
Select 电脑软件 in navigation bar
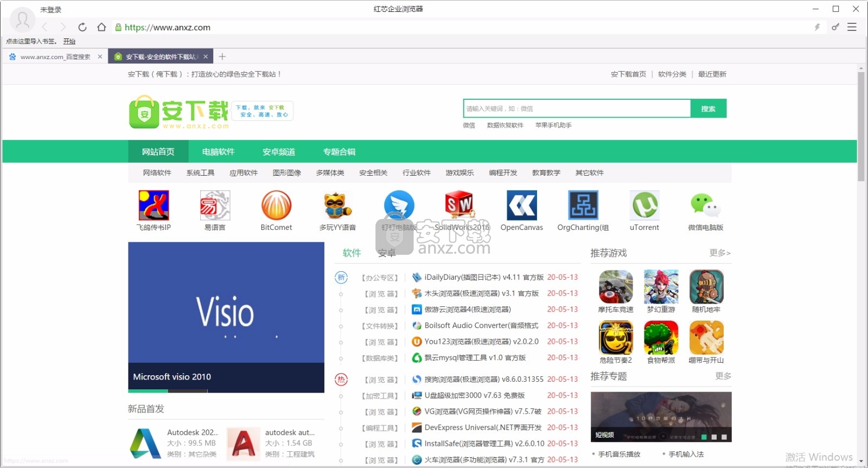(x=219, y=152)
